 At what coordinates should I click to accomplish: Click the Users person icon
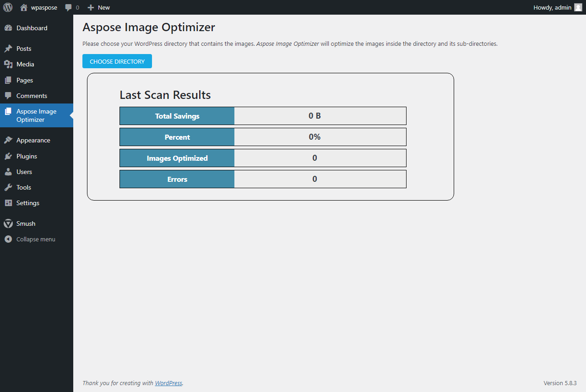[x=8, y=172]
